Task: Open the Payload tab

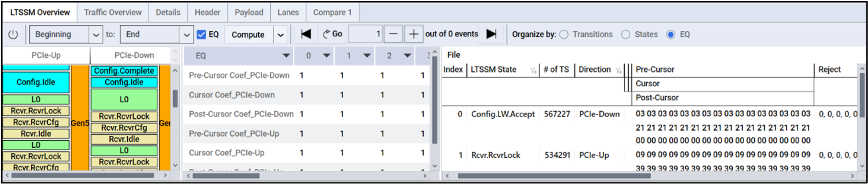Action: pos(249,12)
